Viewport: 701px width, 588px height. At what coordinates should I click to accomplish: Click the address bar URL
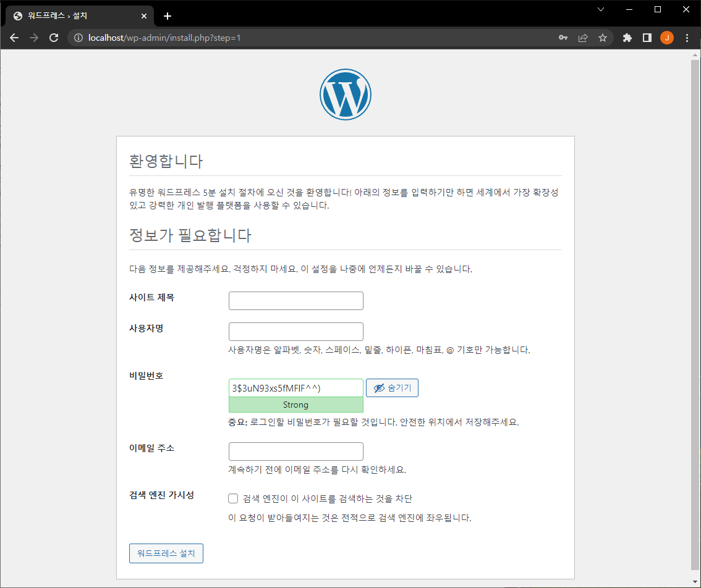pos(164,38)
